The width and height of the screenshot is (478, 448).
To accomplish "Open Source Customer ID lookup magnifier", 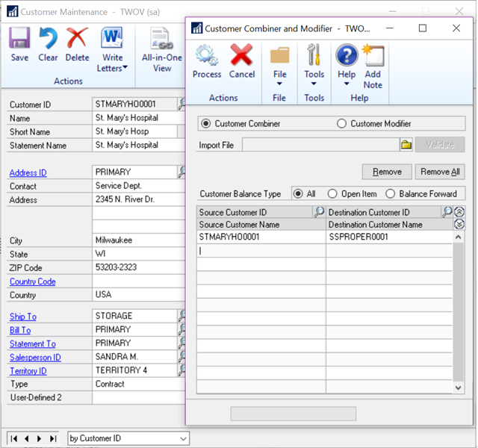I will [x=319, y=211].
